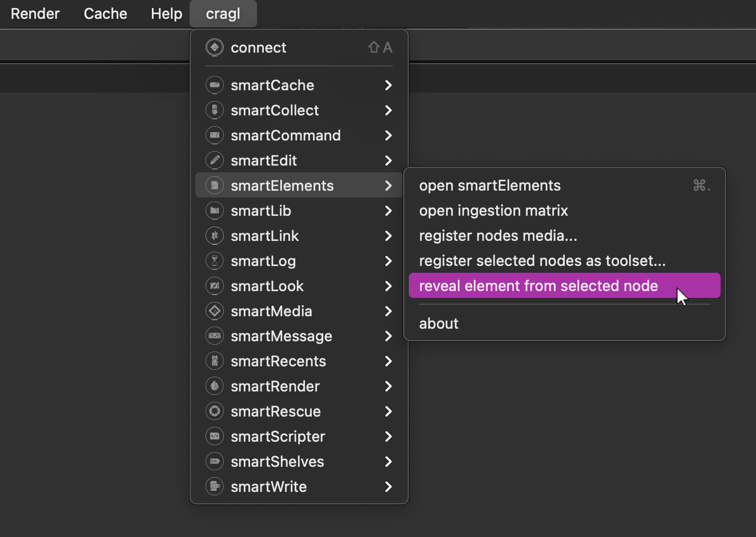
Task: Select register selected nodes as toolset
Action: [542, 261]
